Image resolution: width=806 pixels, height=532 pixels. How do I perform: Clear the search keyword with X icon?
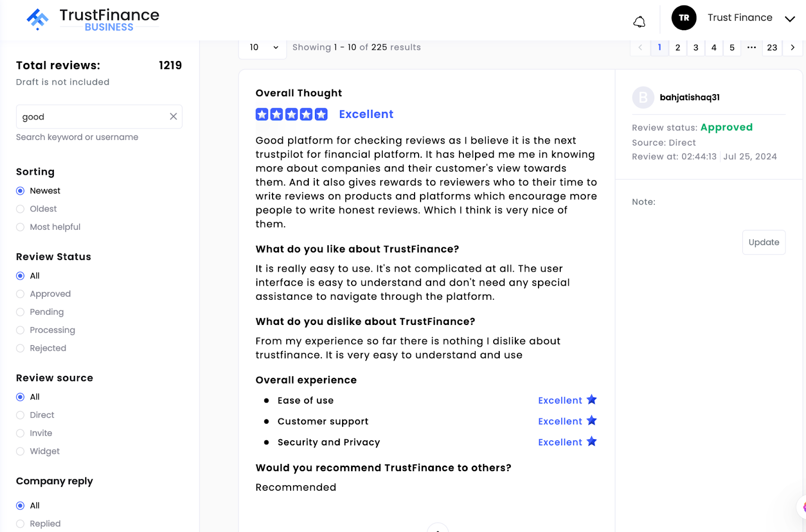coord(173,116)
